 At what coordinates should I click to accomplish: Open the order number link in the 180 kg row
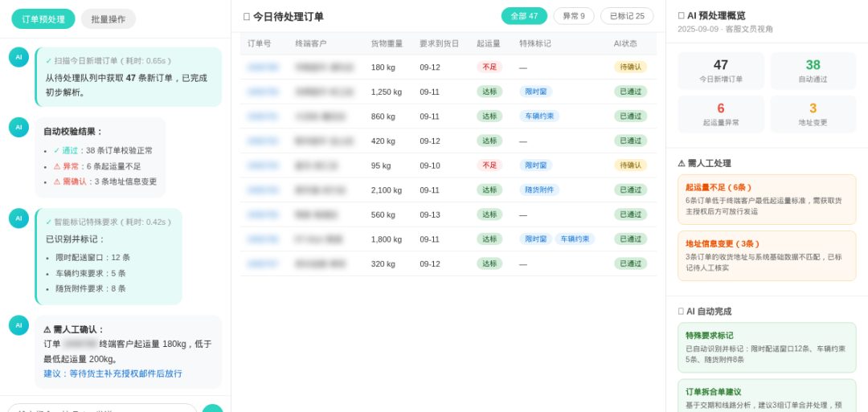[x=263, y=67]
